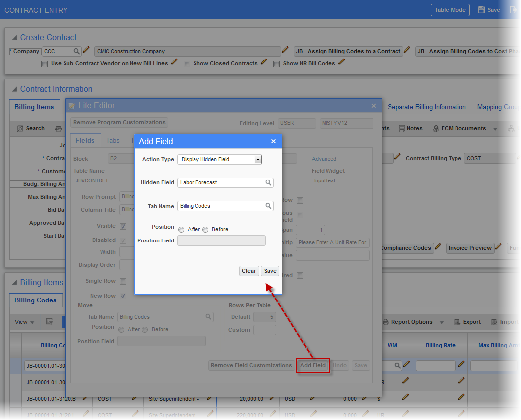Open Move Tab Name lookup in Lite Editor
The height and width of the screenshot is (420, 521).
tap(208, 317)
